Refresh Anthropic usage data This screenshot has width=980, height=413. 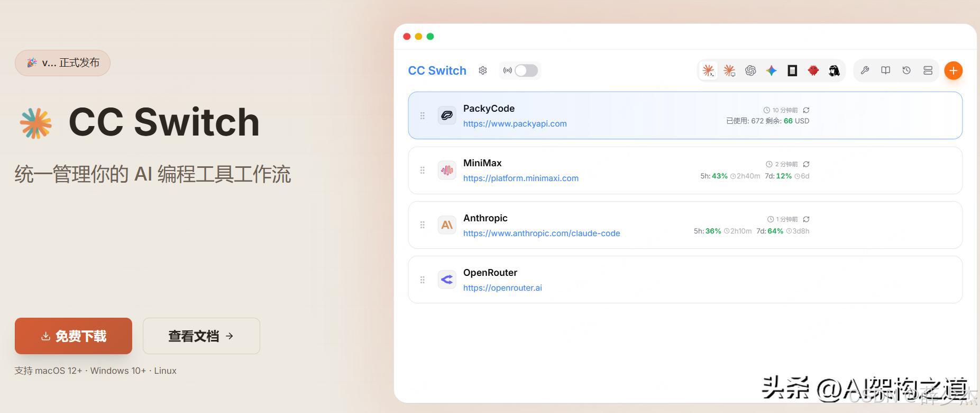point(806,219)
